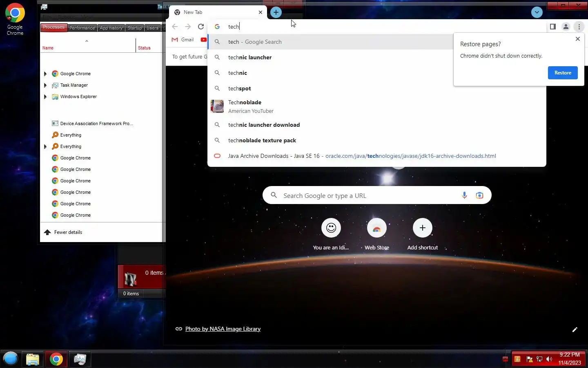The image size is (588, 368).
Task: Open the Google Chrome desktop shortcut
Action: pyautogui.click(x=15, y=19)
